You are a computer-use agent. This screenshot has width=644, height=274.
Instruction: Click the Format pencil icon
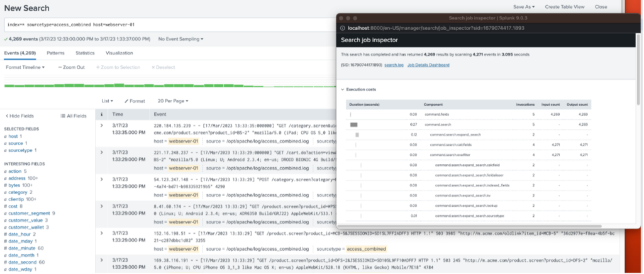(126, 101)
